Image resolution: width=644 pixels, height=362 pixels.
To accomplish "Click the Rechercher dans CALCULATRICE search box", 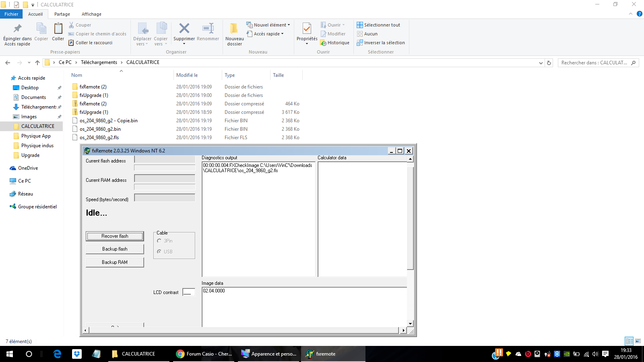I will (x=598, y=63).
